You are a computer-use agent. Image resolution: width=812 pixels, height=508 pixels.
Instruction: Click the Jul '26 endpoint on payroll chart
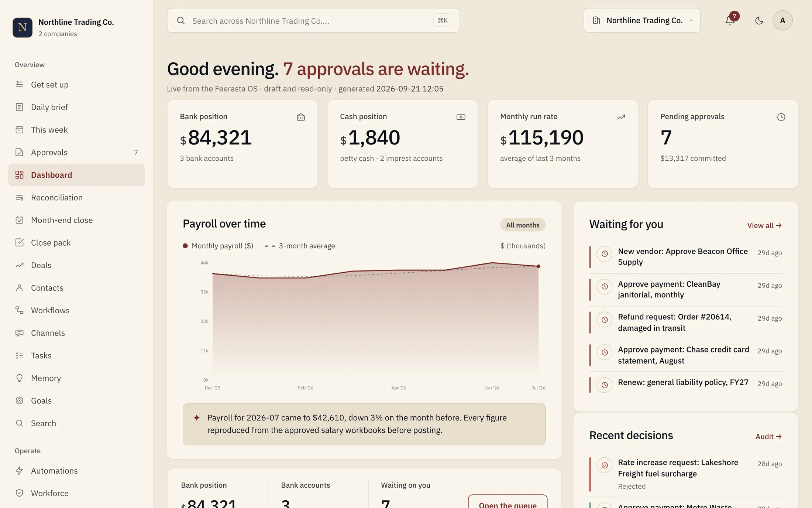539,266
